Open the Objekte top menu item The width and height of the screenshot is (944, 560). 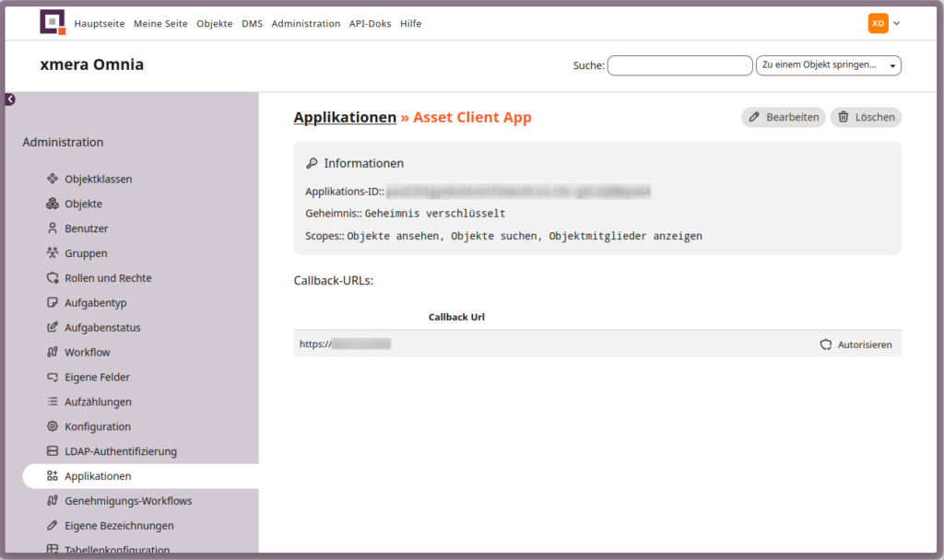pyautogui.click(x=214, y=23)
